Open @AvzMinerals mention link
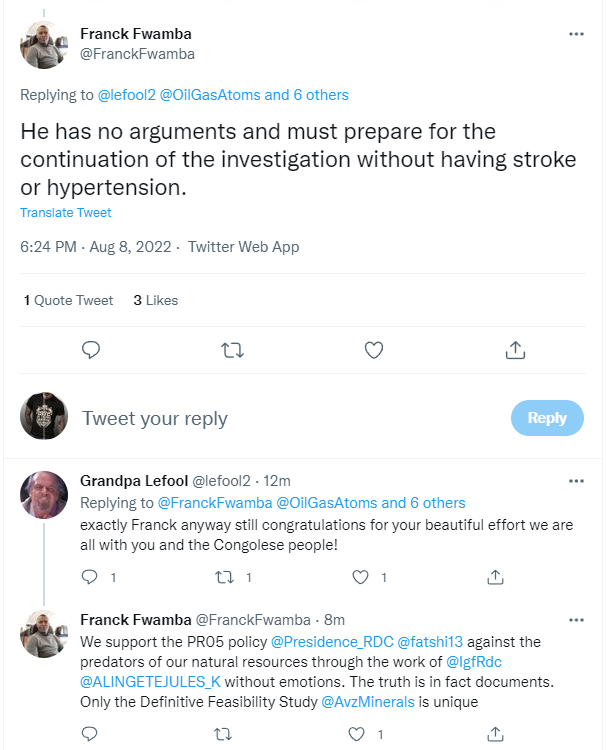This screenshot has width=607, height=750. pos(368,702)
